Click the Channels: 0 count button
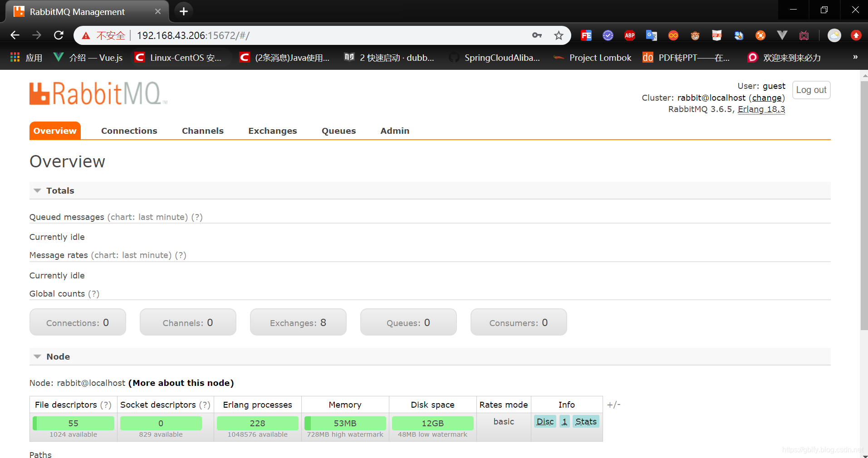The image size is (868, 458). pos(188,322)
